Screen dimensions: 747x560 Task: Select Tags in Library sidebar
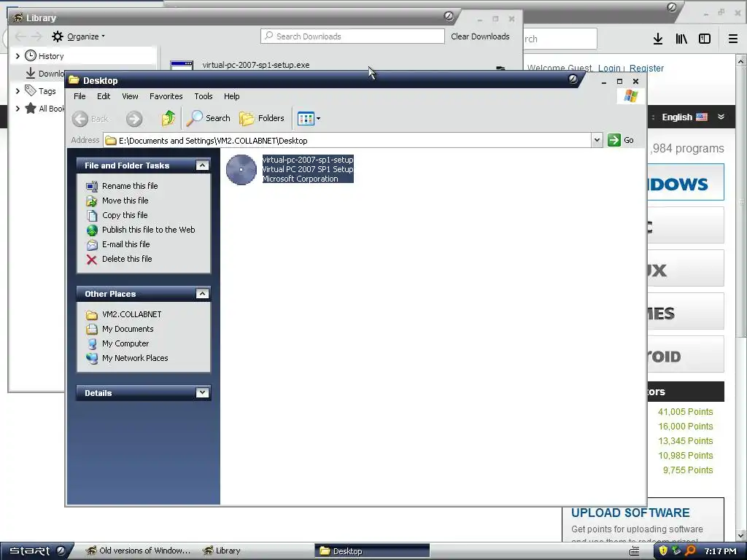[x=47, y=91]
